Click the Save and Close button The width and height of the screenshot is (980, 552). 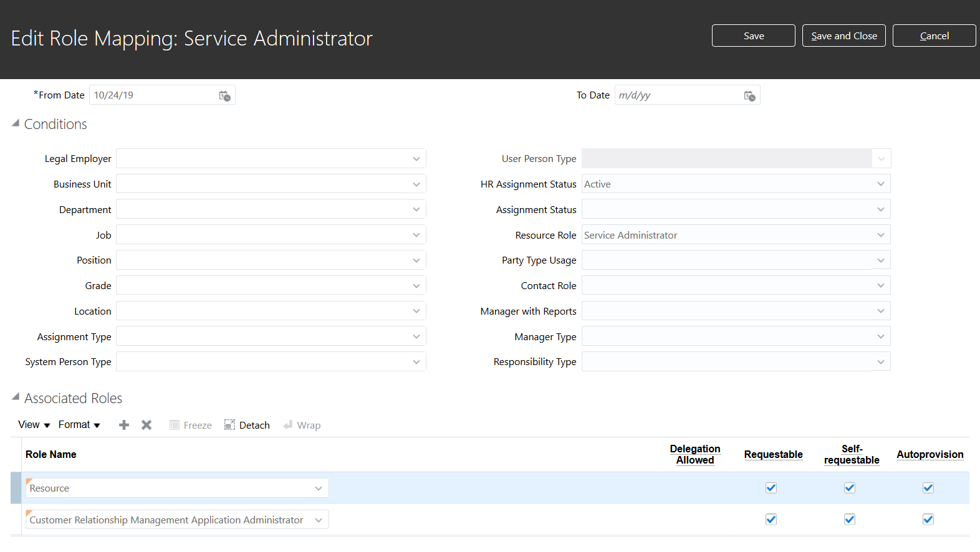[843, 36]
